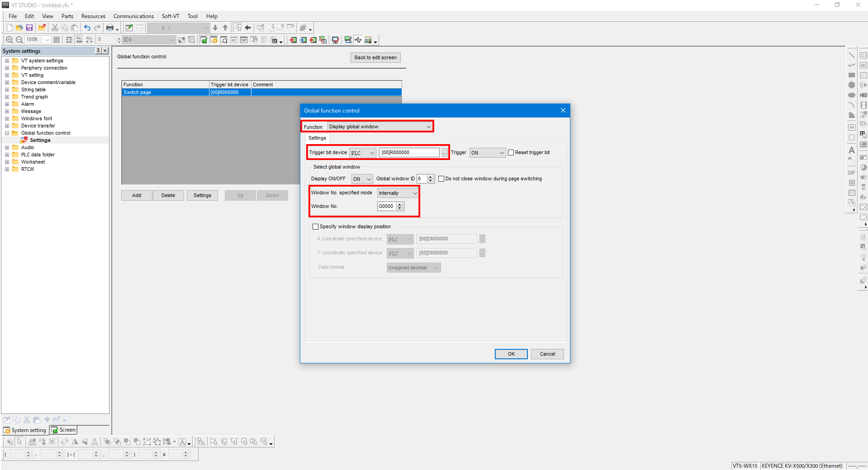This screenshot has width=868, height=470.
Task: Increment the Global window ID spinner
Action: click(431, 177)
